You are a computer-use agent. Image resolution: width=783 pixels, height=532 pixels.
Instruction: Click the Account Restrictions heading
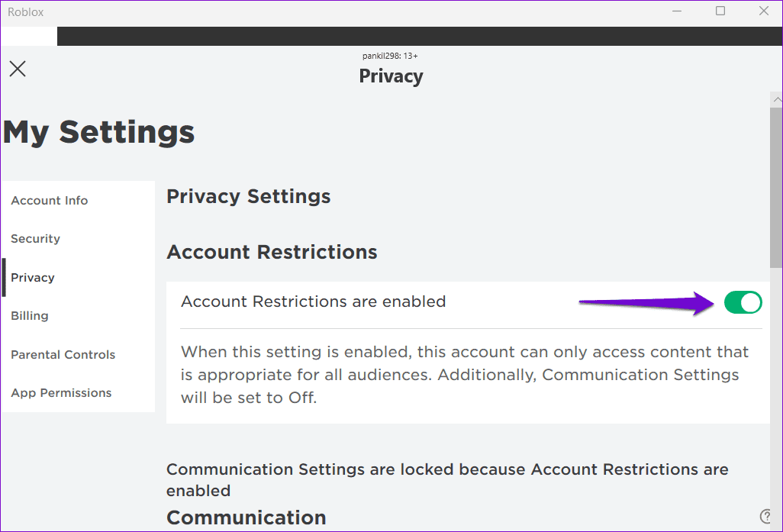(272, 253)
